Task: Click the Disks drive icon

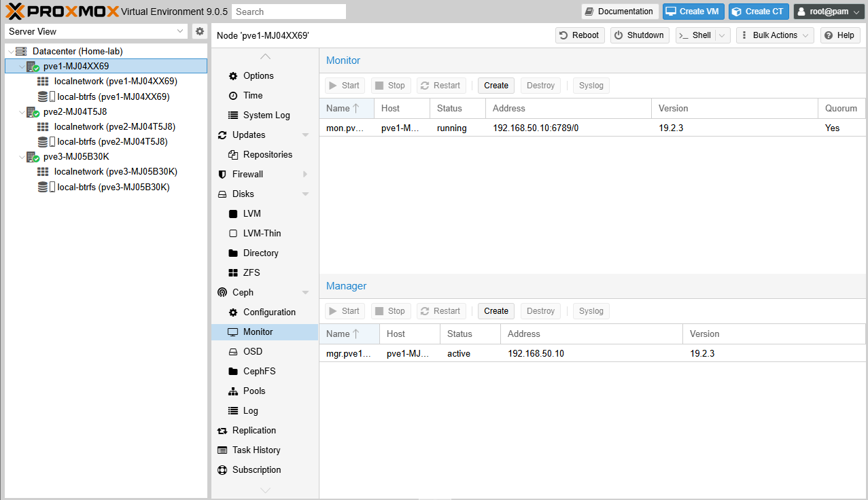Action: [222, 194]
